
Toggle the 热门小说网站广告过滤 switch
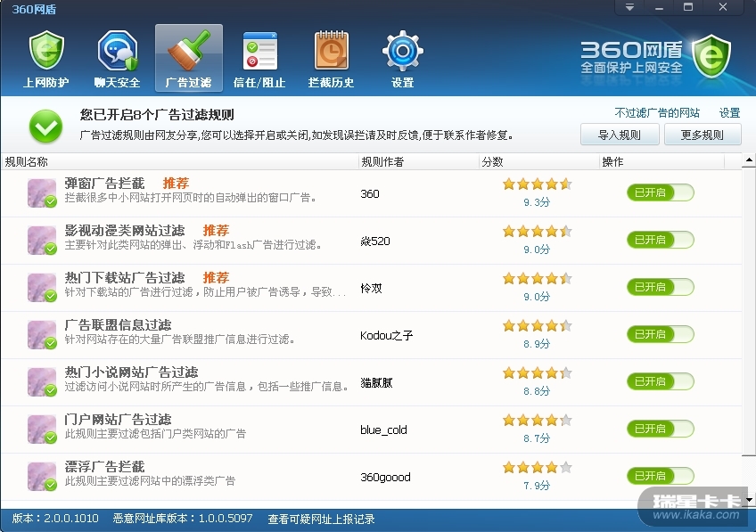[661, 381]
